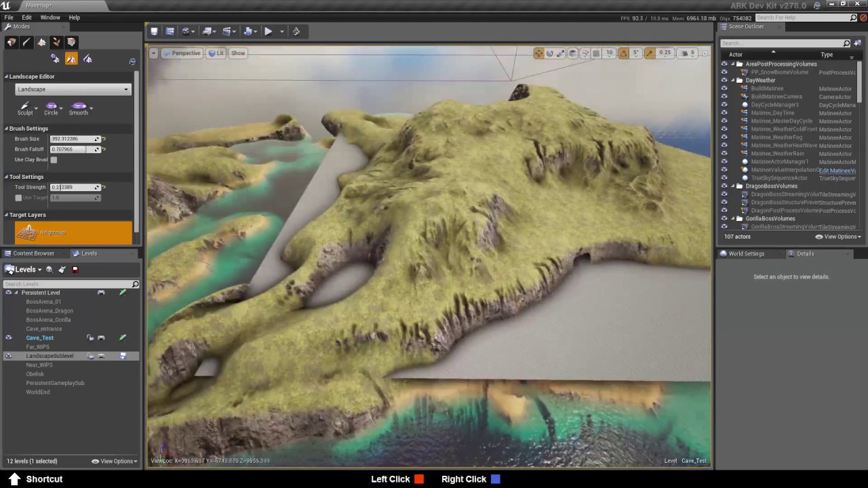
Task: Select the Heightmap target layer
Action: click(x=74, y=232)
